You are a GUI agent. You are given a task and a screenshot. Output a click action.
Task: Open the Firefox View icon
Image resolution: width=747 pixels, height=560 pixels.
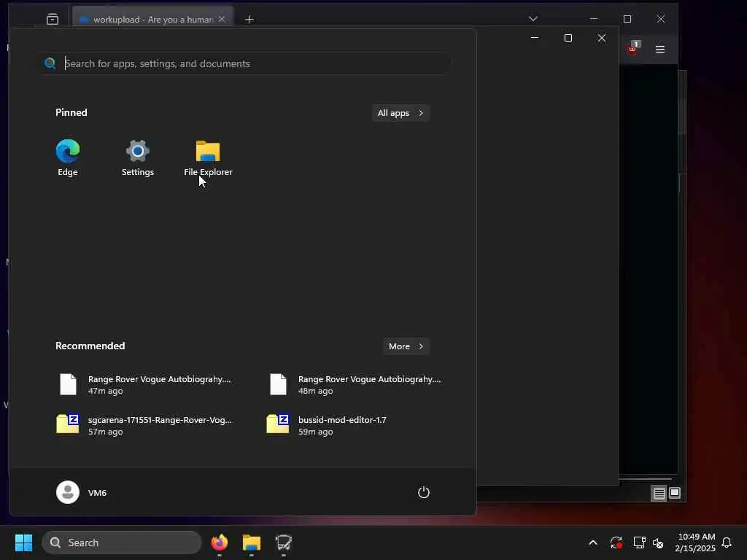click(53, 19)
